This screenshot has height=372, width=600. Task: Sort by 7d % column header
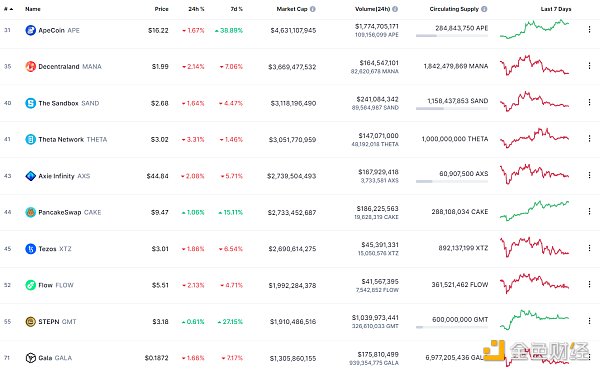click(236, 9)
